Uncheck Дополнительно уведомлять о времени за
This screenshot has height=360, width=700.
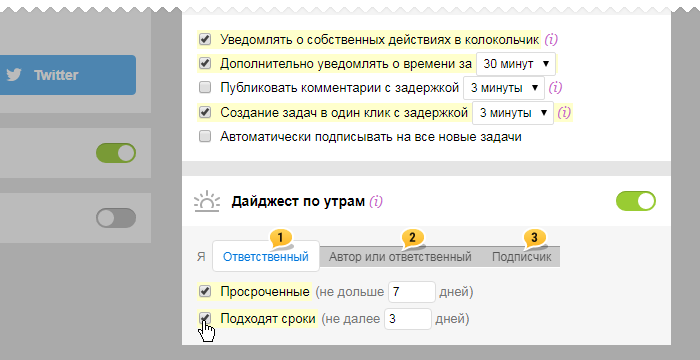click(205, 63)
